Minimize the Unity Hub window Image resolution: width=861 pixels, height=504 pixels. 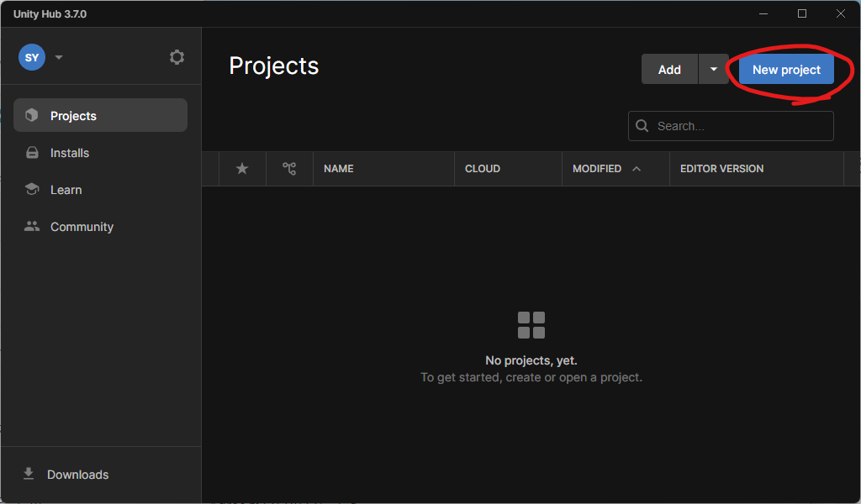pyautogui.click(x=763, y=13)
